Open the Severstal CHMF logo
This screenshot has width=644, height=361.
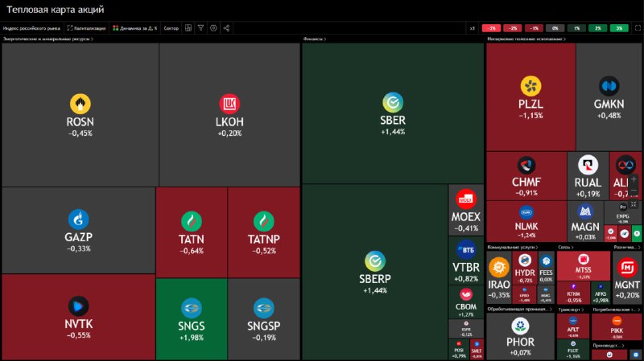526,166
